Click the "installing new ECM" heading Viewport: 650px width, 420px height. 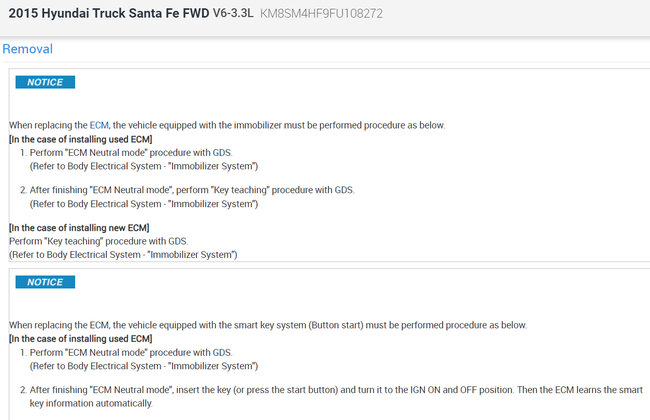[x=79, y=228]
